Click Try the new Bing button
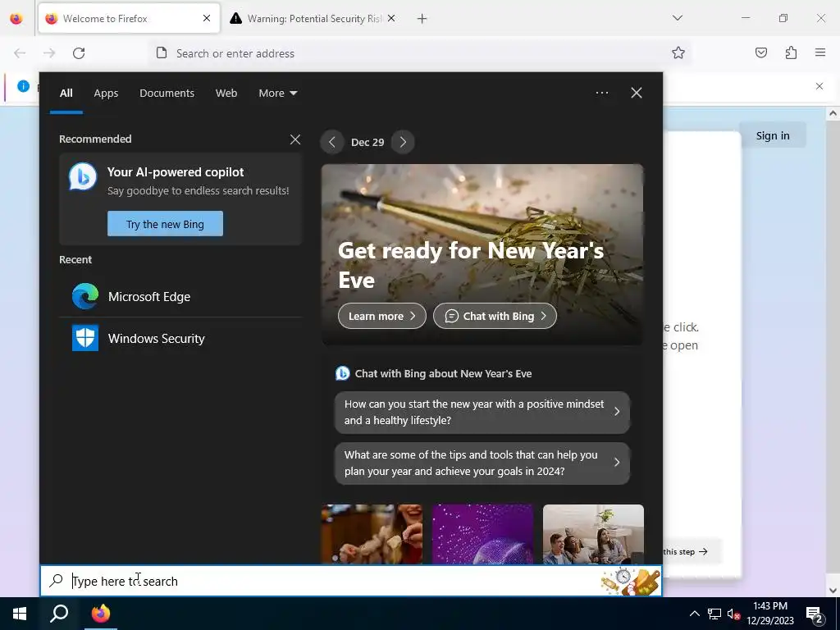Viewport: 840px width, 630px height. (165, 224)
